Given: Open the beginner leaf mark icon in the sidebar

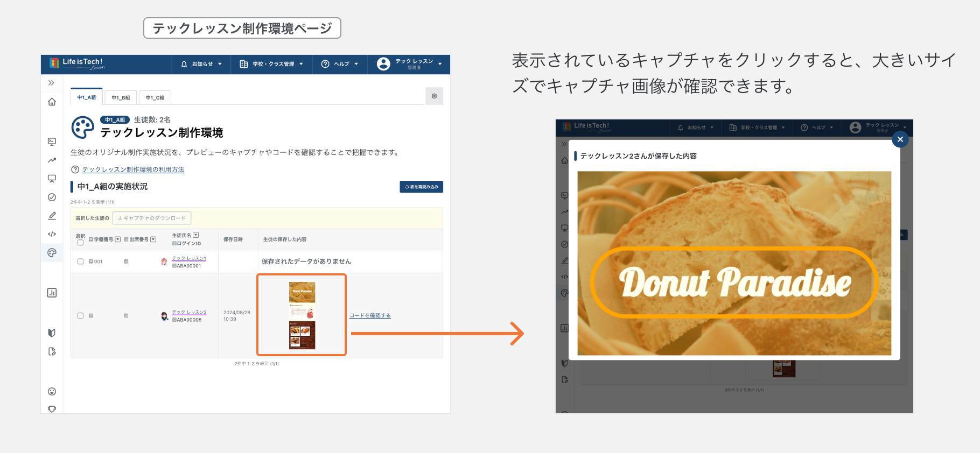Looking at the screenshot, I should (x=52, y=333).
